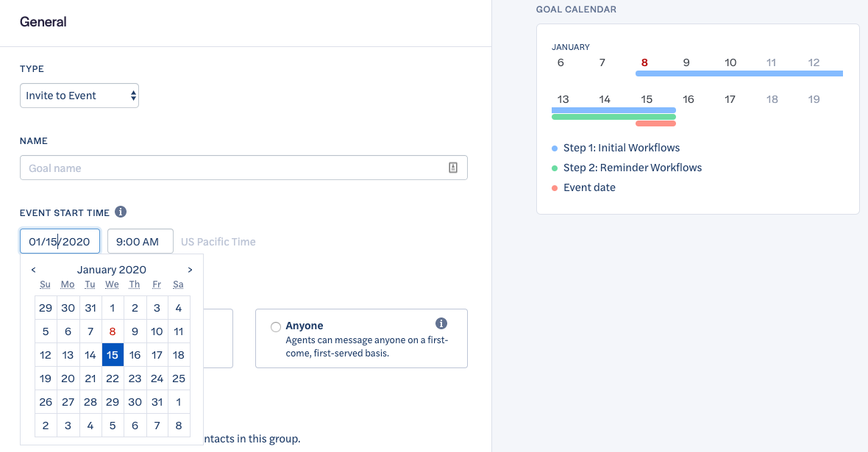Screen dimensions: 868x452
Task: Click day 15 in the Goal Calendar
Action: pyautogui.click(x=647, y=99)
